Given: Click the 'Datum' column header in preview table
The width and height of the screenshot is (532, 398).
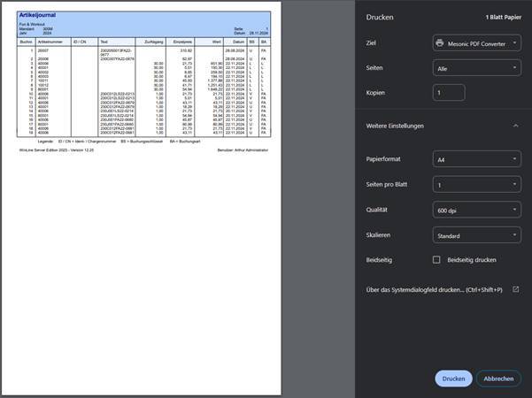Looking at the screenshot, I should click(238, 42).
